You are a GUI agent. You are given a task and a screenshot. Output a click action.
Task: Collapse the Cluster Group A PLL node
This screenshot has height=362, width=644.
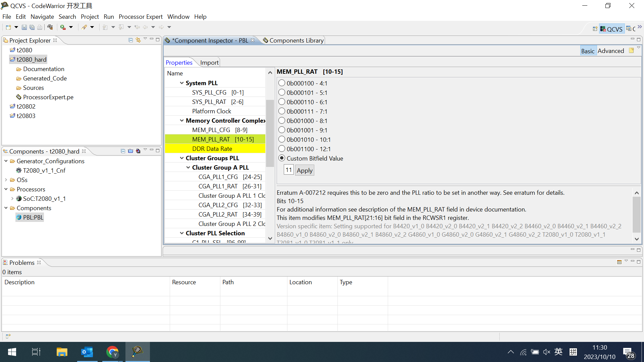pos(188,167)
